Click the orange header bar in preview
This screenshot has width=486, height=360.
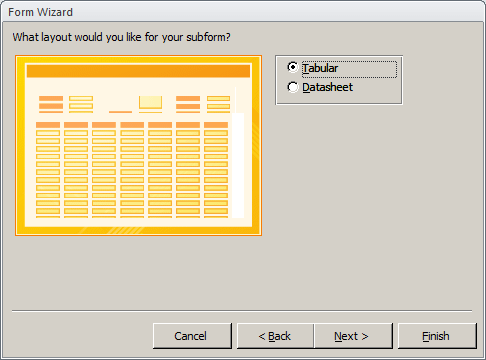(x=138, y=71)
